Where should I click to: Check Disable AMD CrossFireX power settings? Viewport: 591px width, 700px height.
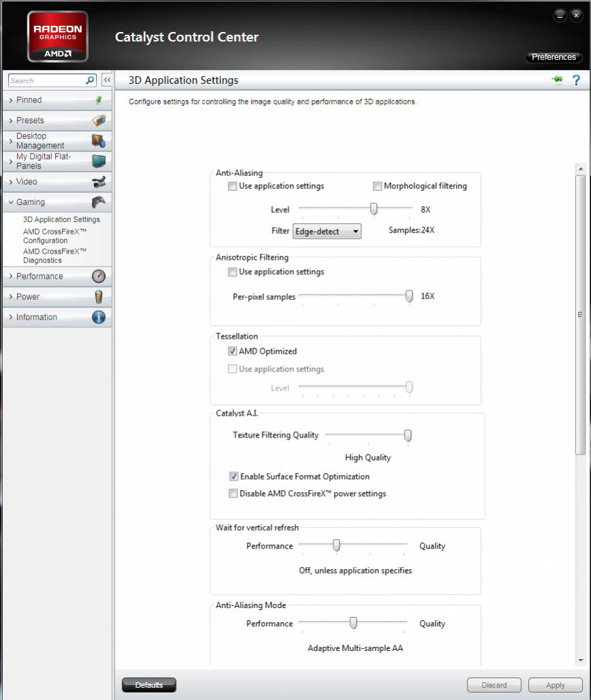(x=233, y=493)
